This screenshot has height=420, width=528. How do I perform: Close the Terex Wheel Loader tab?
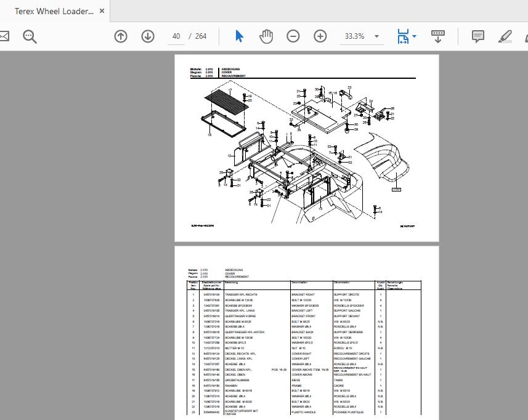(x=101, y=10)
